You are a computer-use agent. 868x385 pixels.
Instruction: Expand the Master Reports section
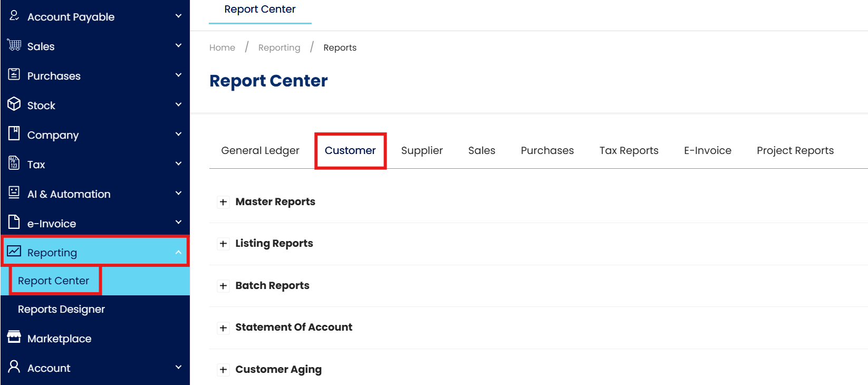224,202
